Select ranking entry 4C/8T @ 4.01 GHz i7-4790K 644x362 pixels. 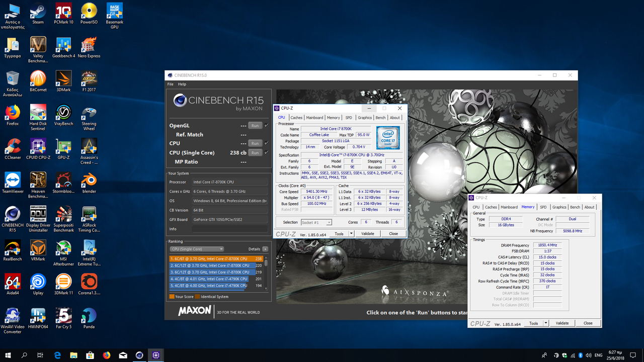(216, 279)
